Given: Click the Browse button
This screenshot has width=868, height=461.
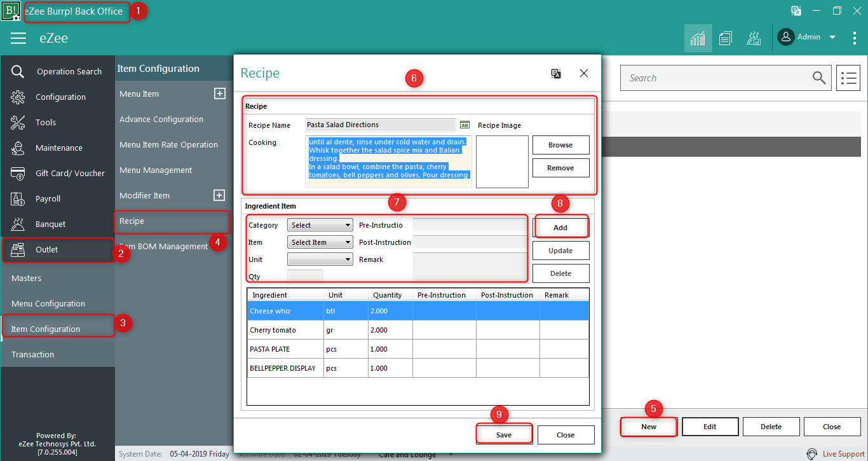Looking at the screenshot, I should (560, 145).
